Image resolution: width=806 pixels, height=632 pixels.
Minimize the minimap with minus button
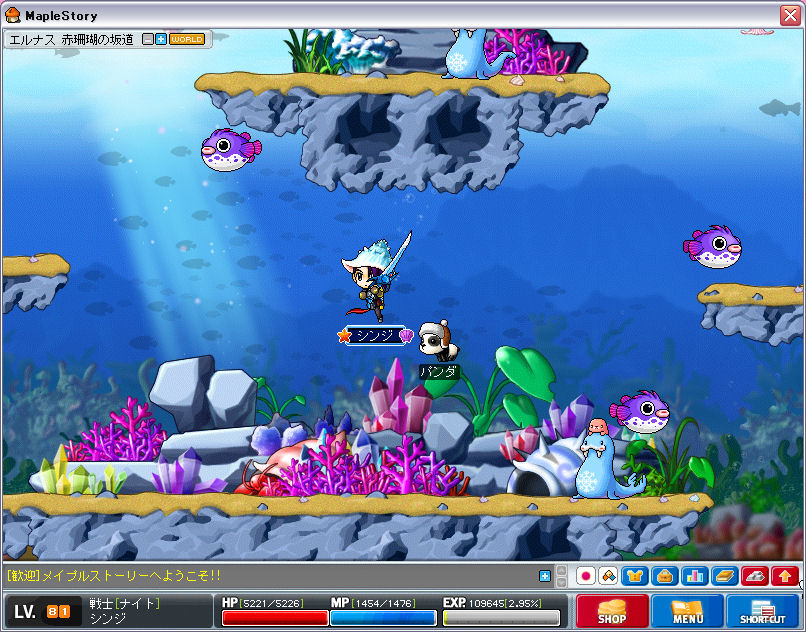click(148, 39)
